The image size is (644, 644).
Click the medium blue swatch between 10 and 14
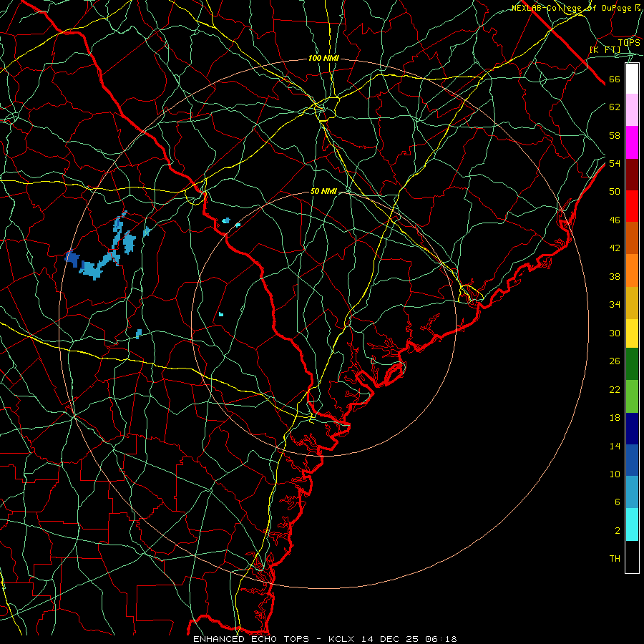(x=632, y=460)
